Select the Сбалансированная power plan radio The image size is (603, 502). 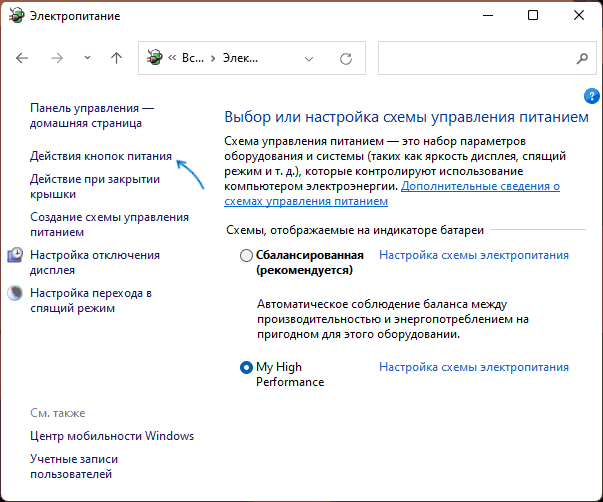[x=246, y=255]
